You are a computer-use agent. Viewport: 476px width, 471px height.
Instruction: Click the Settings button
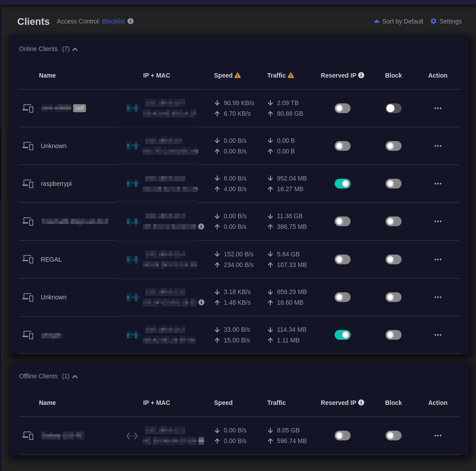[446, 21]
